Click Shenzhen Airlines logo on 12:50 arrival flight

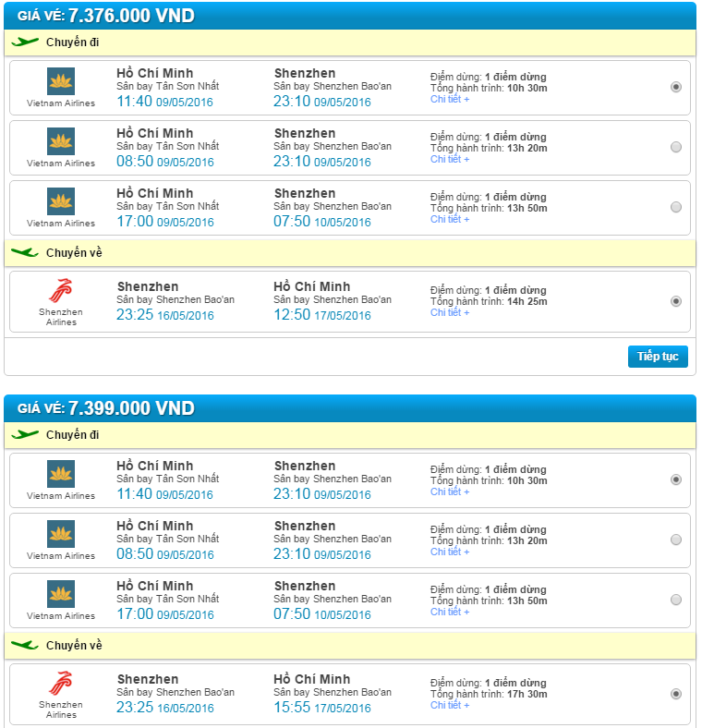click(61, 291)
